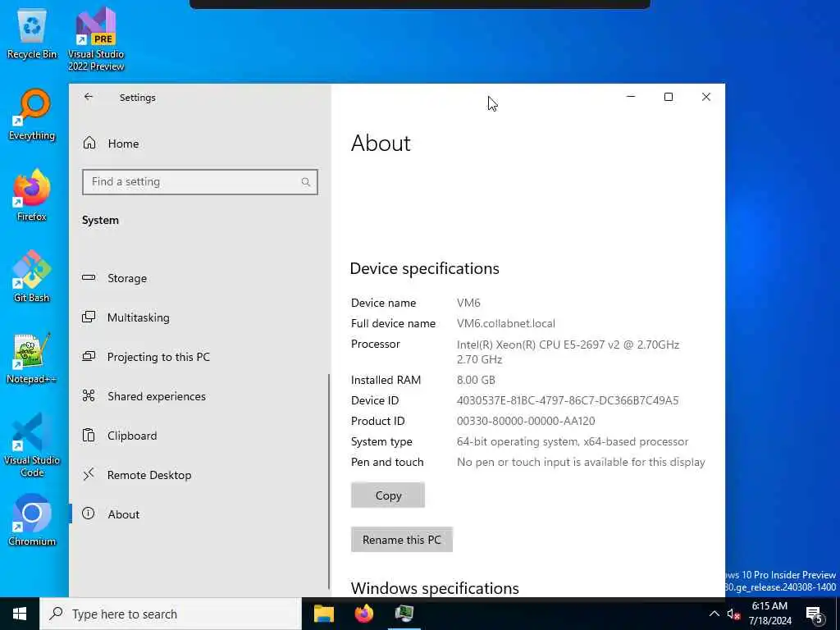The image size is (840, 630).
Task: Select the Notepad++ desktop shortcut
Action: [32, 358]
